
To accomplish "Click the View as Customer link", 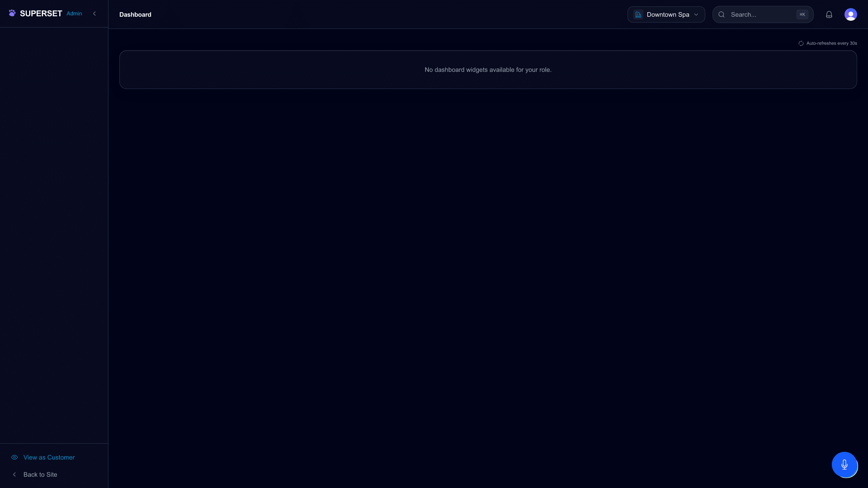I will point(49,457).
